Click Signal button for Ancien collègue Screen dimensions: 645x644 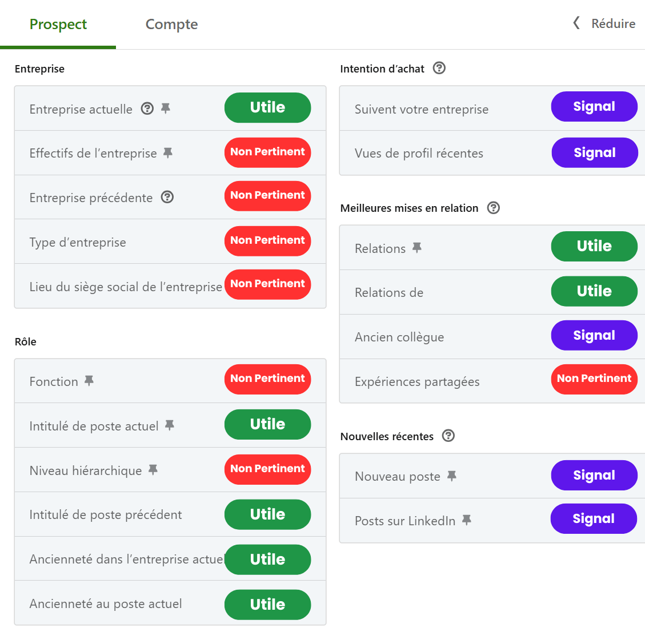pos(594,335)
